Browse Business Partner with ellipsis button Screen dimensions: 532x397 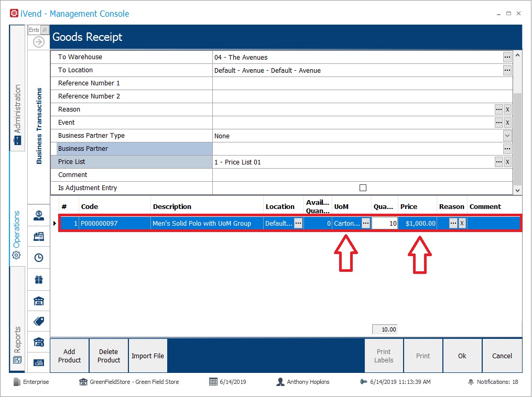507,149
